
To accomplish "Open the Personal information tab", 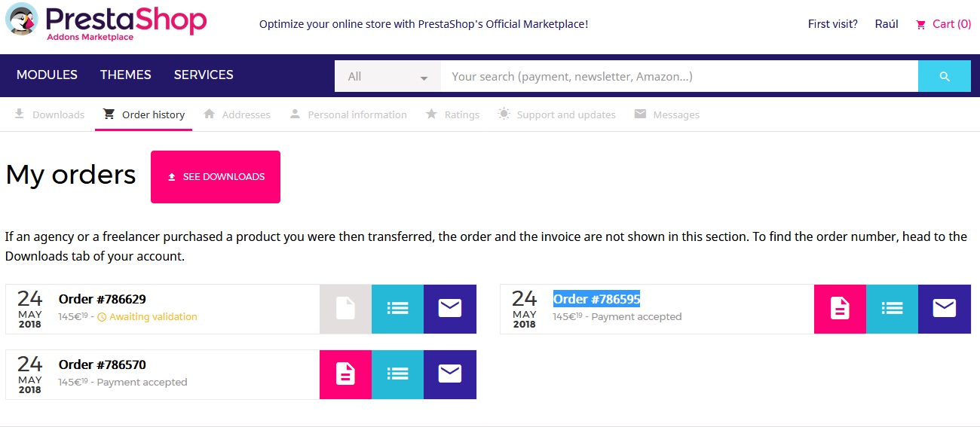I will (348, 114).
